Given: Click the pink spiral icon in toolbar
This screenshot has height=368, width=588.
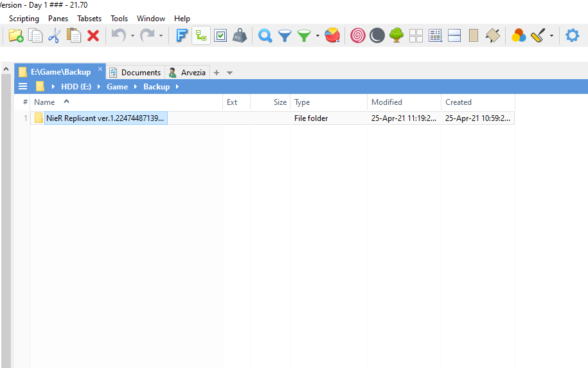Looking at the screenshot, I should [x=358, y=36].
